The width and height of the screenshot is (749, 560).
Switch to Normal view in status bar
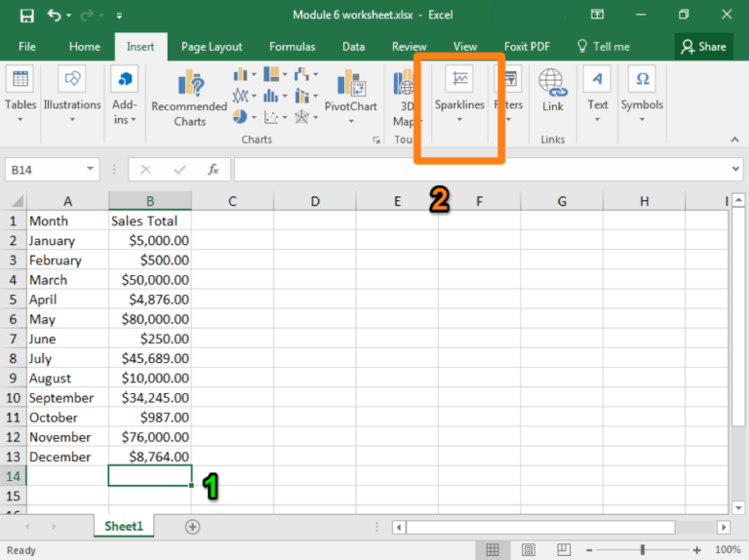(x=493, y=550)
